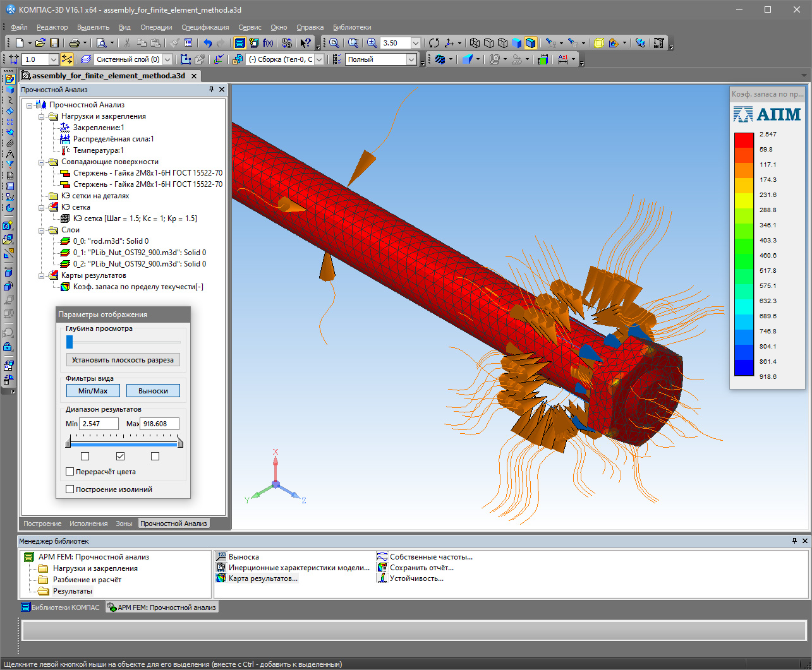Uncheck the middle range checkbox
Screen dimensions: 812x670
click(x=121, y=456)
